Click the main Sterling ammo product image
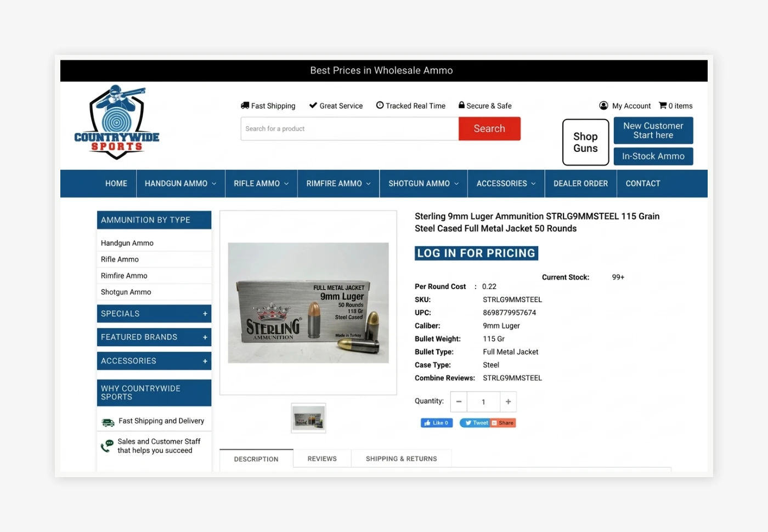 pyautogui.click(x=308, y=303)
